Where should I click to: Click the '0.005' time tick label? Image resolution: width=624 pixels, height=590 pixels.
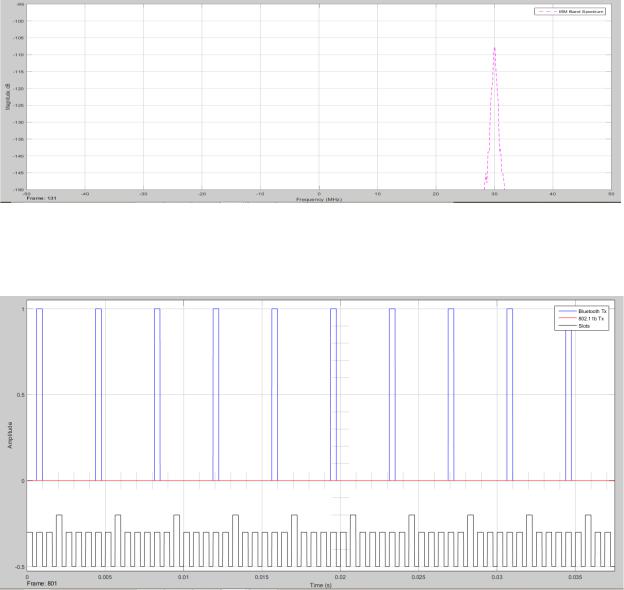[105, 576]
